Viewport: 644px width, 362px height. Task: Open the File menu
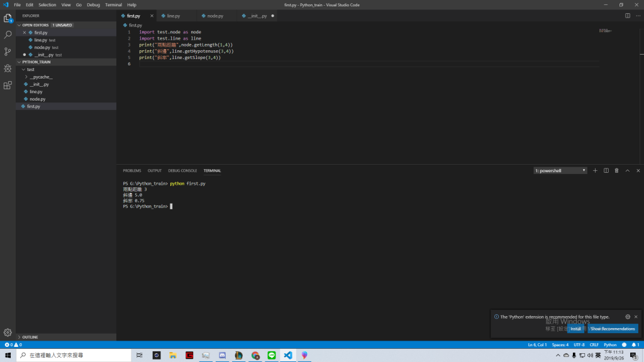tap(17, 5)
